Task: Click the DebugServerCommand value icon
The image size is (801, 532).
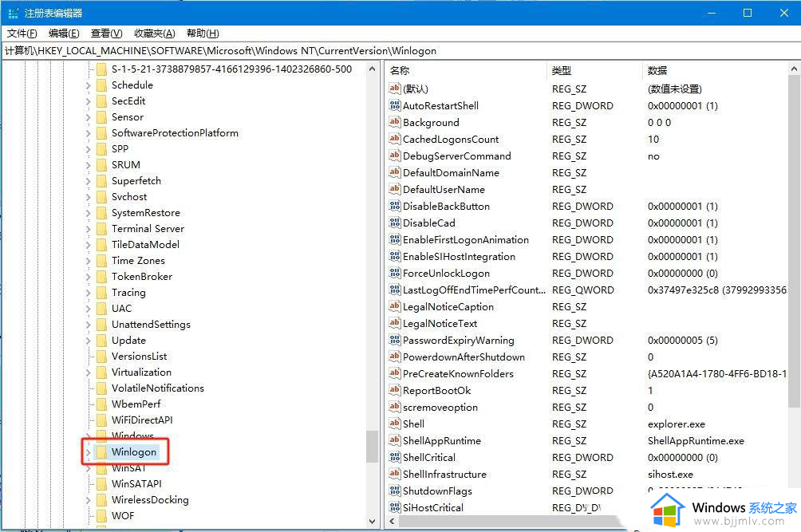Action: (x=394, y=156)
